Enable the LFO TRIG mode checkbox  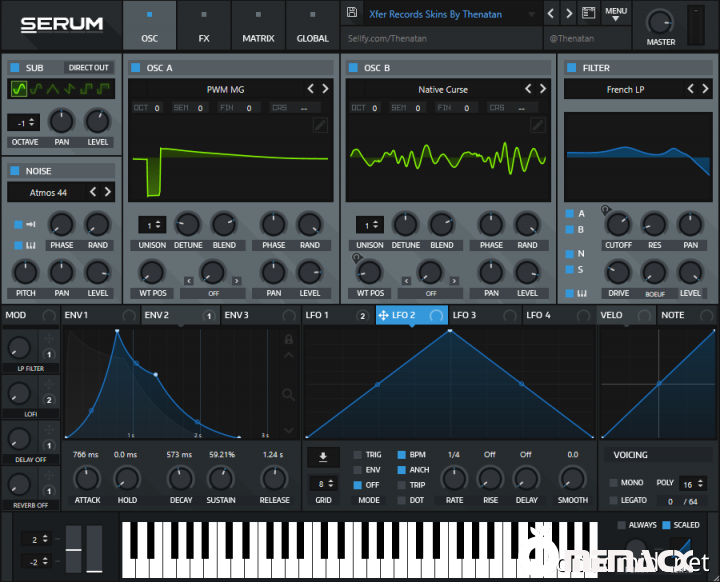point(358,455)
